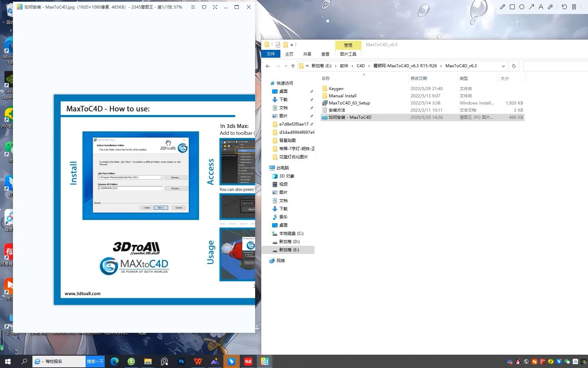
Task: Sort files by the 大小 column header
Action: pyautogui.click(x=504, y=79)
